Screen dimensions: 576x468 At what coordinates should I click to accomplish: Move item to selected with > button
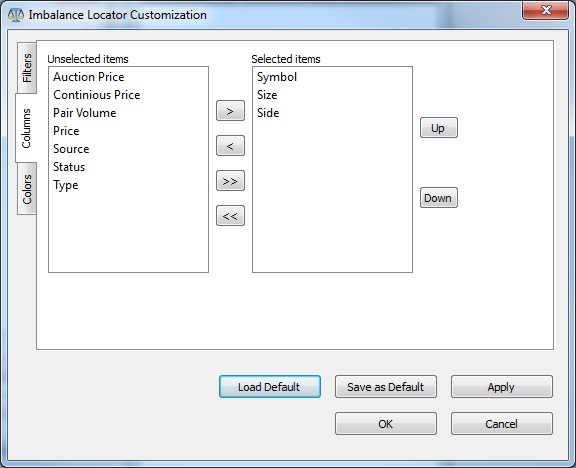230,111
